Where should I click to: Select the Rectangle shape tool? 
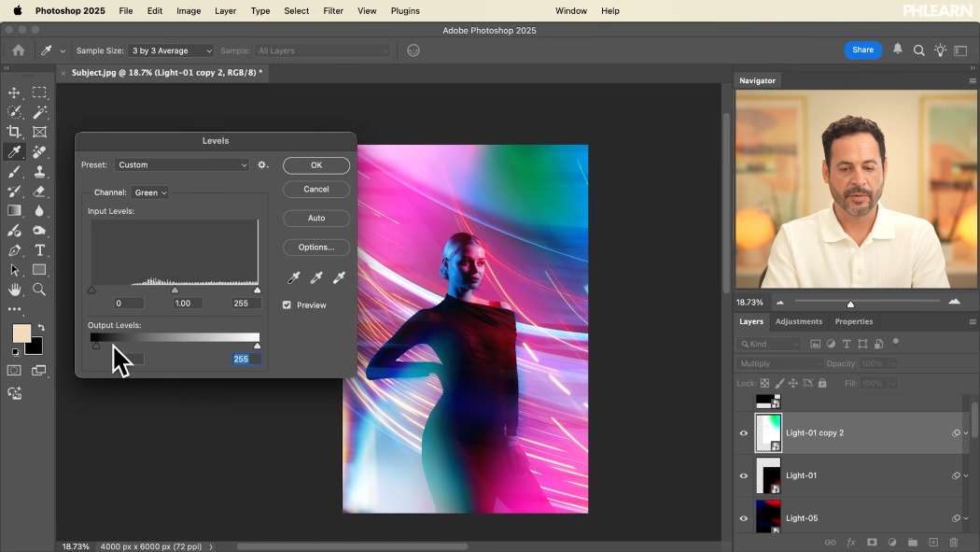click(x=39, y=270)
